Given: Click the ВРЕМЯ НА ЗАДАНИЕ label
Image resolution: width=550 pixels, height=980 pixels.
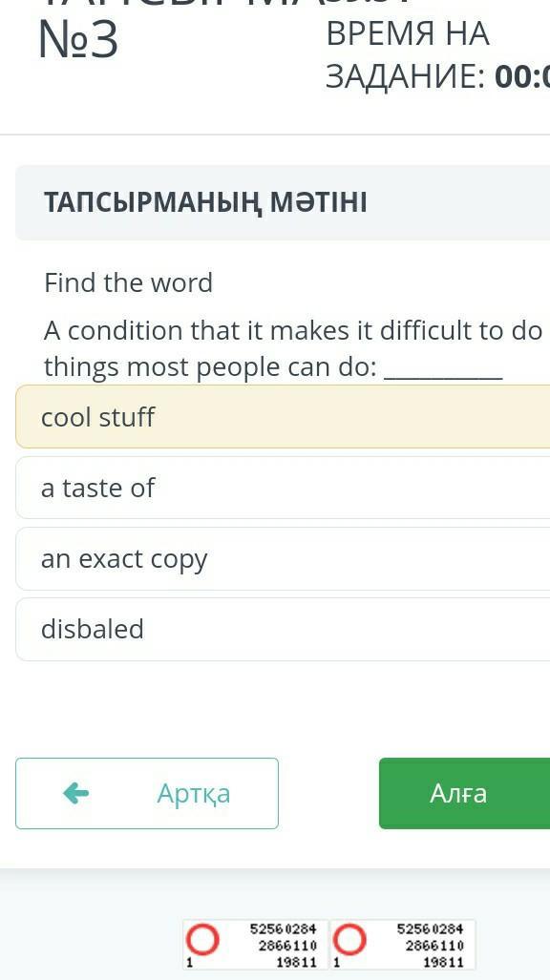Looking at the screenshot, I should 408,55.
